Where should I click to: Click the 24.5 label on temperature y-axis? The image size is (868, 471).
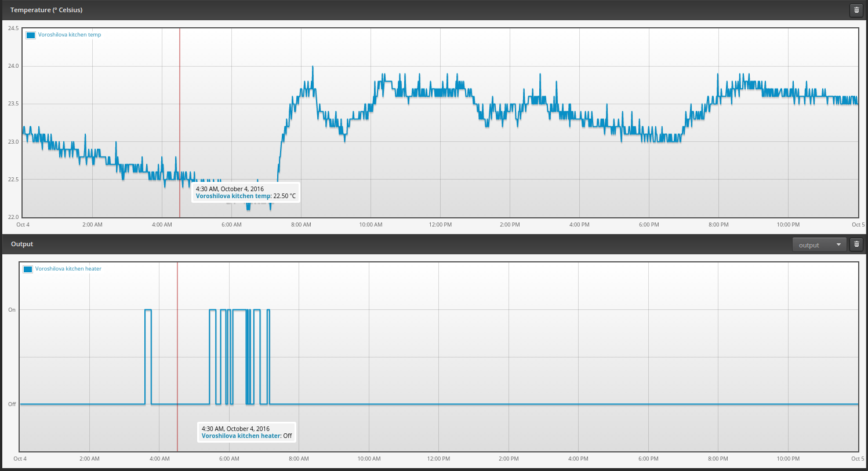pyautogui.click(x=13, y=28)
